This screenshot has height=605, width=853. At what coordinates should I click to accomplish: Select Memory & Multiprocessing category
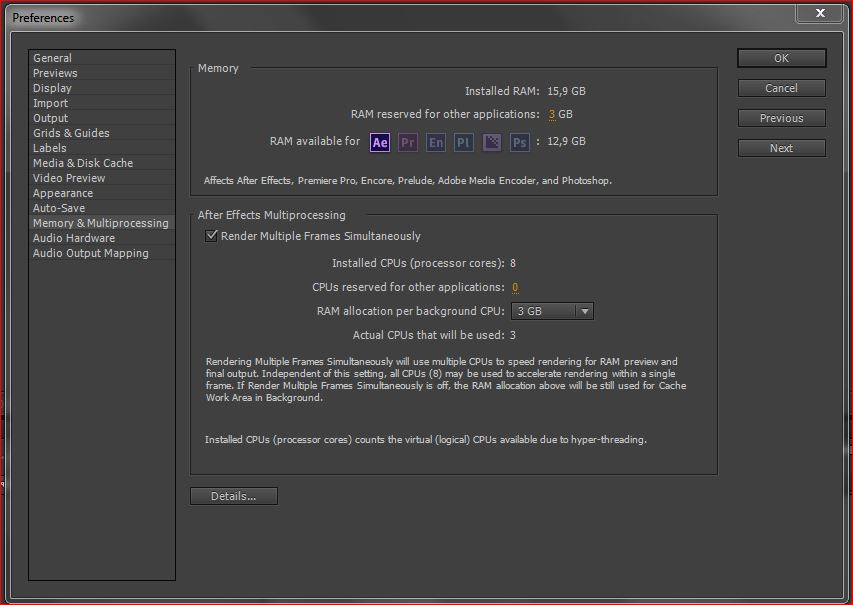(x=102, y=223)
